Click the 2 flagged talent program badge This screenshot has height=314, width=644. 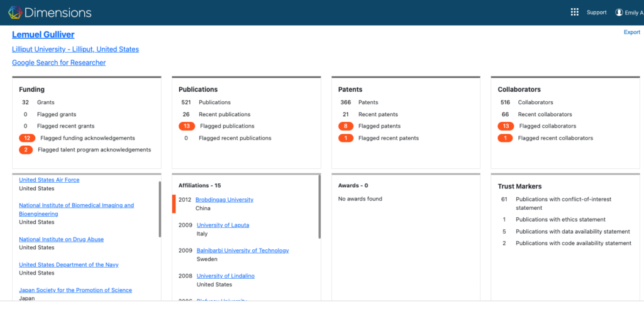[25, 149]
